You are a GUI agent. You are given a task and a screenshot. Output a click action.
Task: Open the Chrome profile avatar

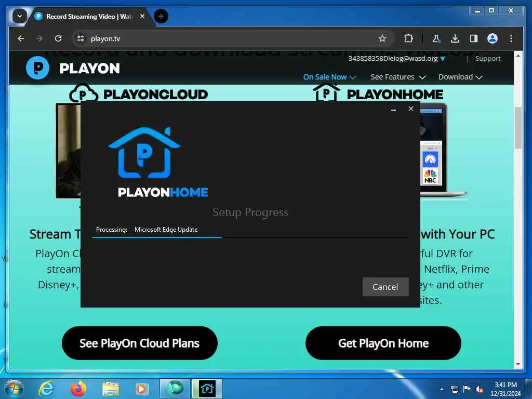tap(493, 38)
